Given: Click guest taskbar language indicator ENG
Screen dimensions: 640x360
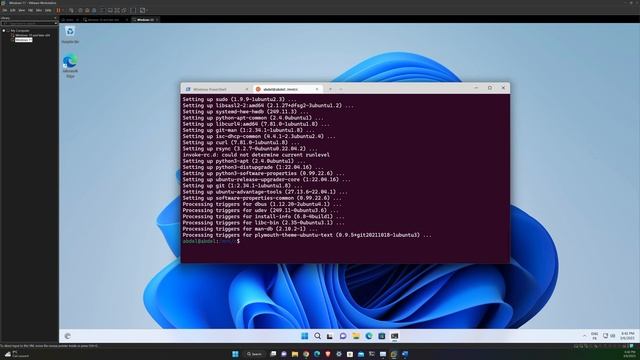Looking at the screenshot, I should tap(594, 336).
